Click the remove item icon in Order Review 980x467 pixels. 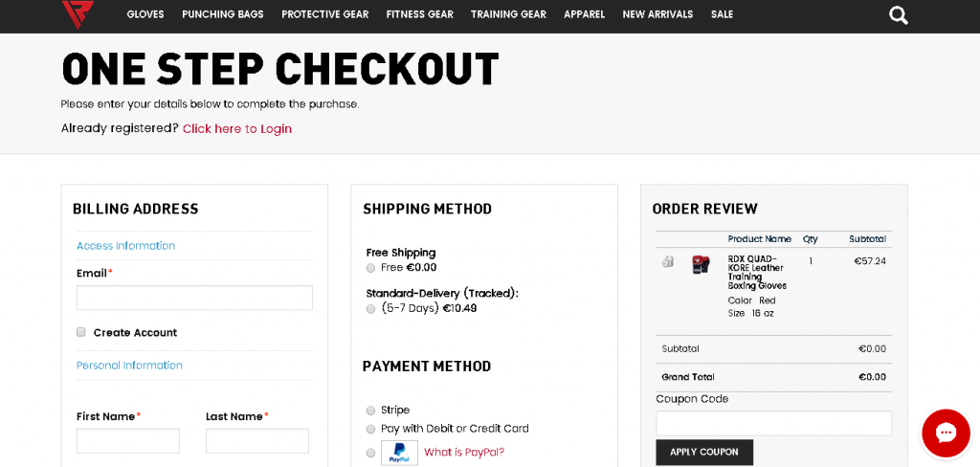(668, 261)
